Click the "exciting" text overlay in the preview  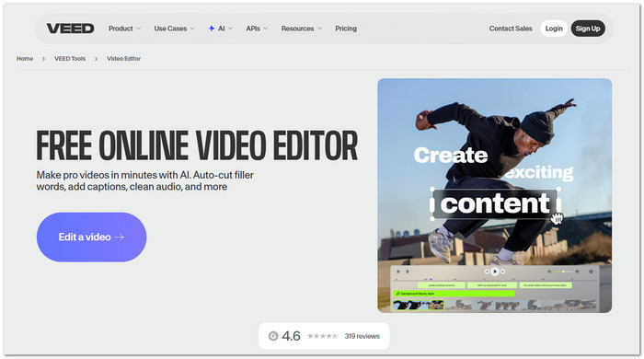coord(539,172)
